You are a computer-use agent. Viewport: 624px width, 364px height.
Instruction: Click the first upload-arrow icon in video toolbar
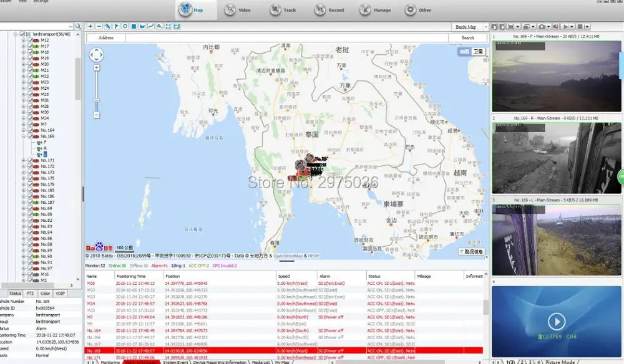pos(494,27)
